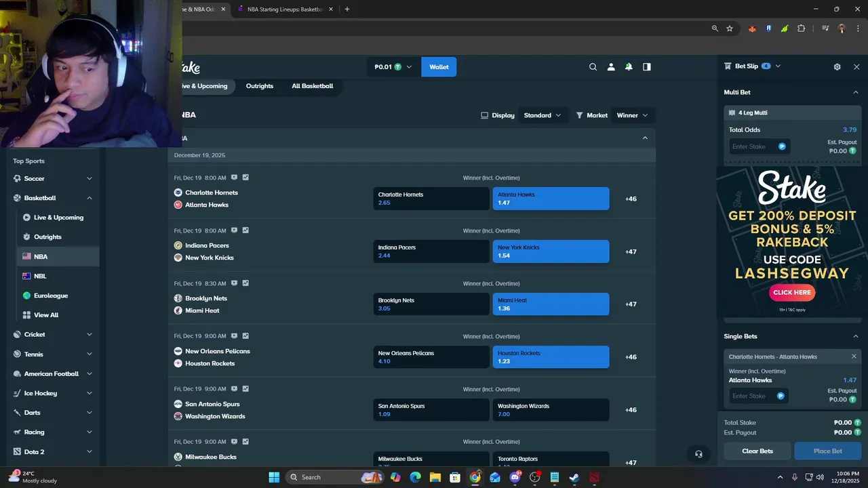Open live stream icon for Nets vs Heat

tap(234, 283)
